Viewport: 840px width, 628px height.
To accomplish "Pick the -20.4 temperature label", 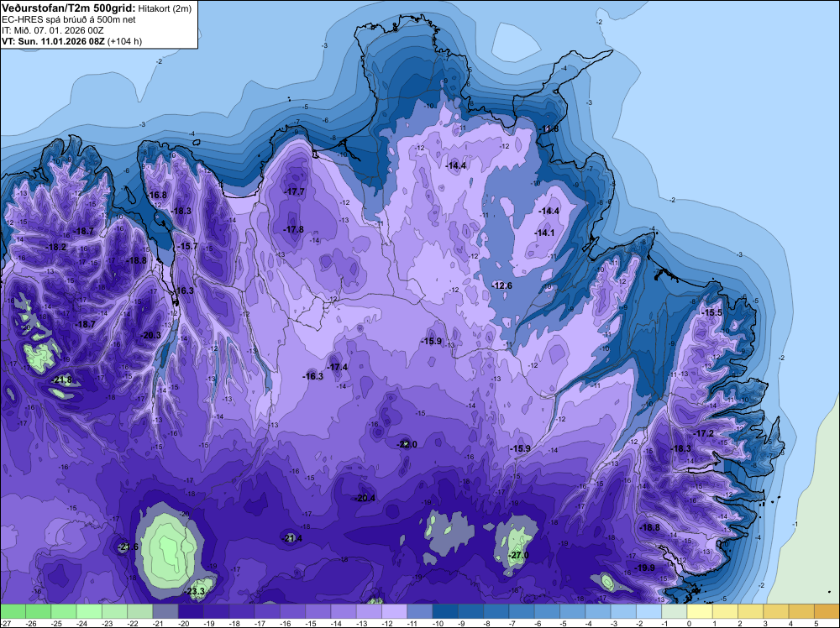I will [x=365, y=498].
